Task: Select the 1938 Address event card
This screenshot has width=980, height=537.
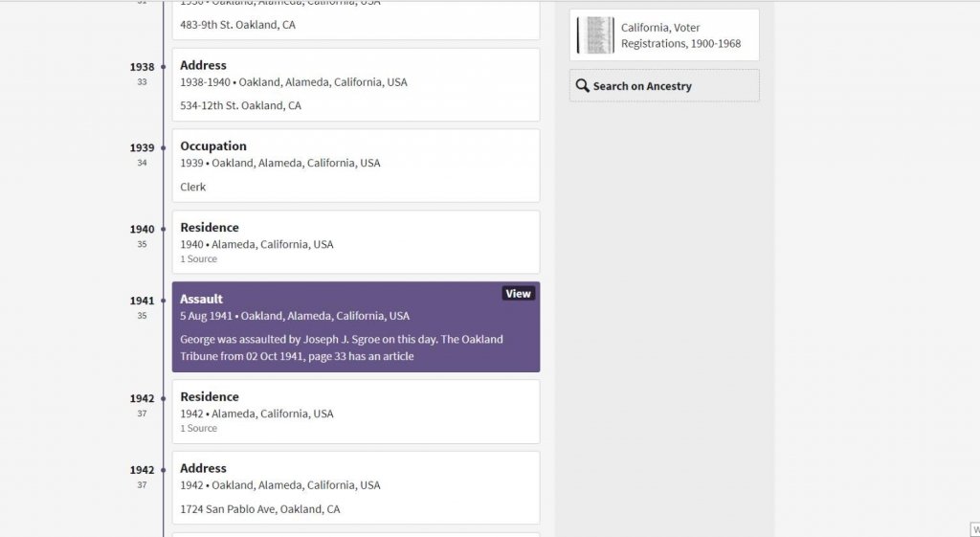Action: [x=355, y=85]
